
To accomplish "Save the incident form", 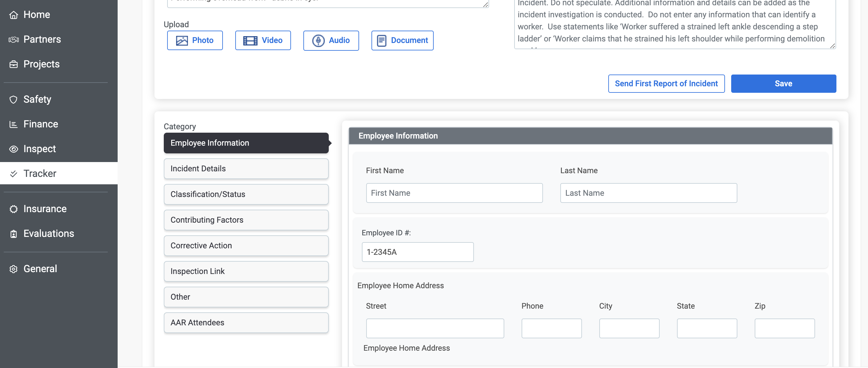I will click(783, 83).
